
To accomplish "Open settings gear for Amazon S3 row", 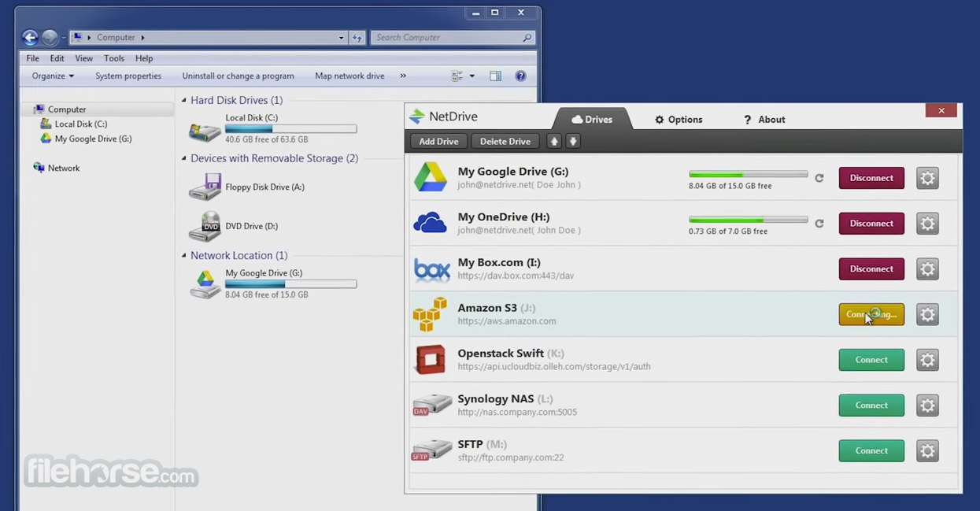I will click(x=928, y=315).
